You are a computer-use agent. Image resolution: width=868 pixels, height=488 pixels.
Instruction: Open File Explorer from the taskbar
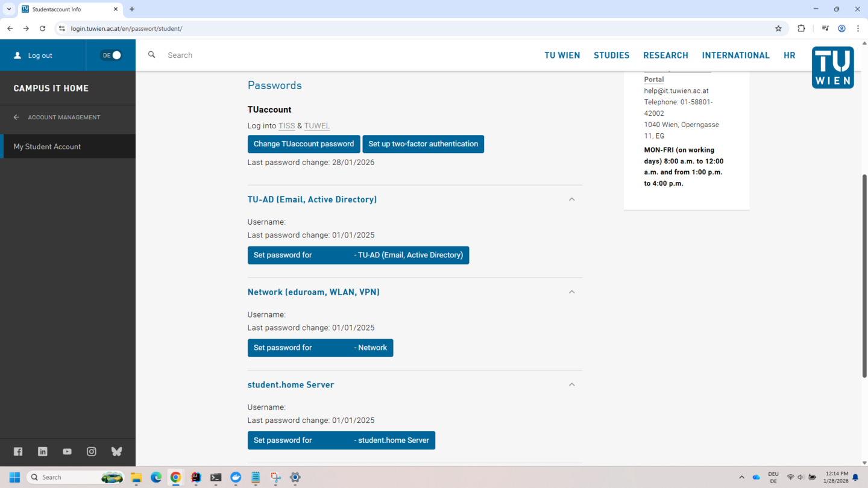coord(136,477)
